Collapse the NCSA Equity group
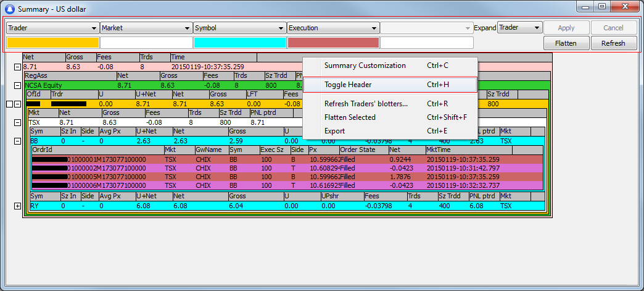 click(17, 85)
